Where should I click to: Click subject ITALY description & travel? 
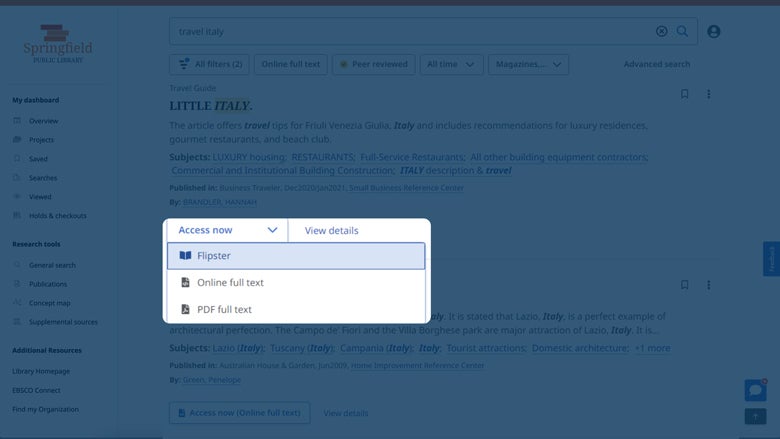[x=456, y=171]
